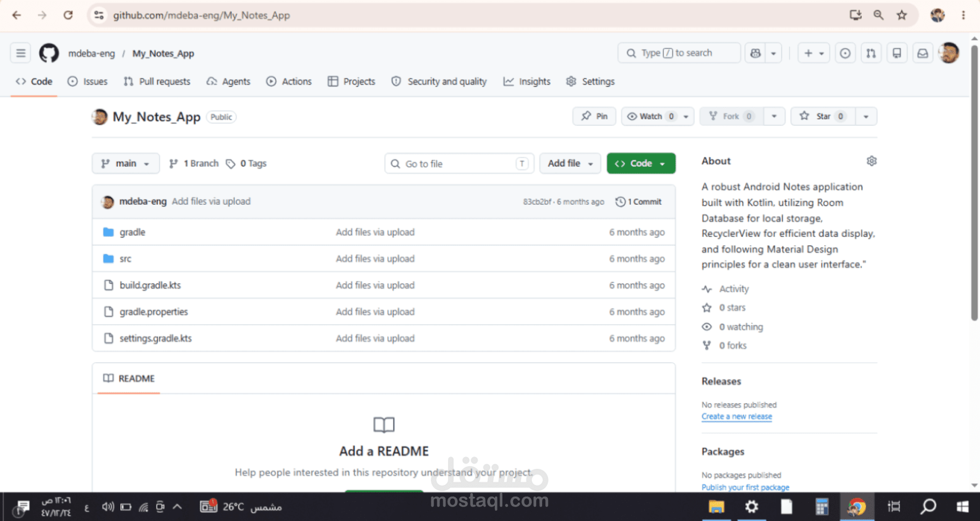Screen dimensions: 980x521
Task: Expand the Add file dropdown
Action: [x=570, y=163]
